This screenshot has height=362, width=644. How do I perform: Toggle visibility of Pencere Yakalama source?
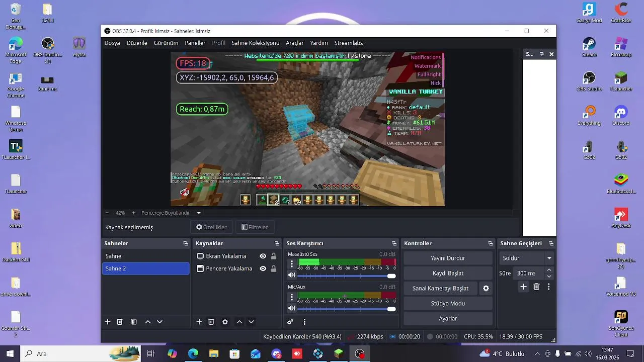tap(263, 268)
